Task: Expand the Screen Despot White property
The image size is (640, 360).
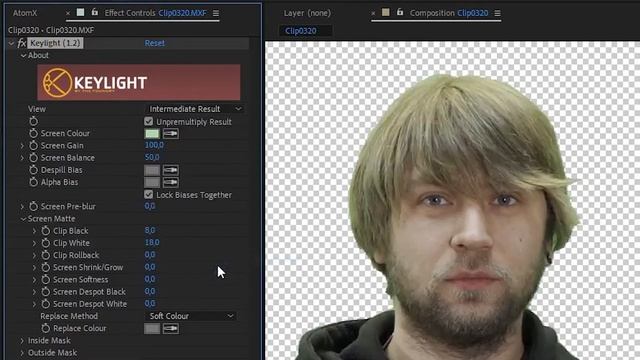Action: (x=35, y=304)
